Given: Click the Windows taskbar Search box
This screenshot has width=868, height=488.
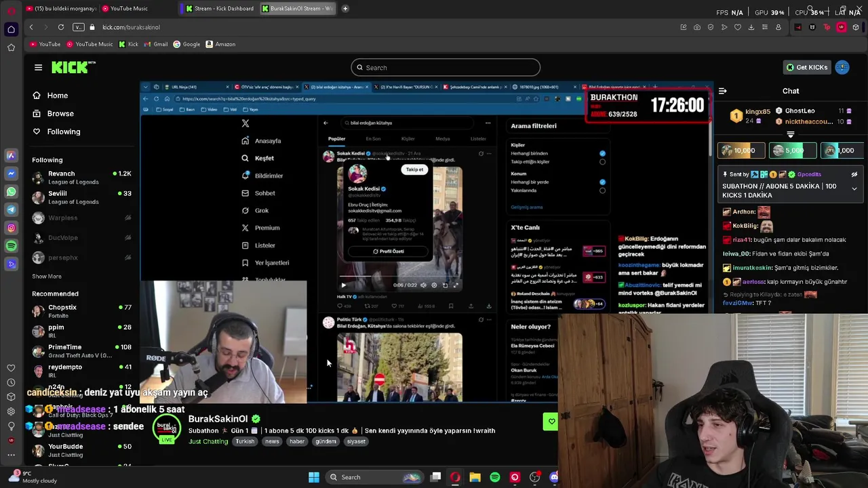Looking at the screenshot, I should tap(374, 477).
